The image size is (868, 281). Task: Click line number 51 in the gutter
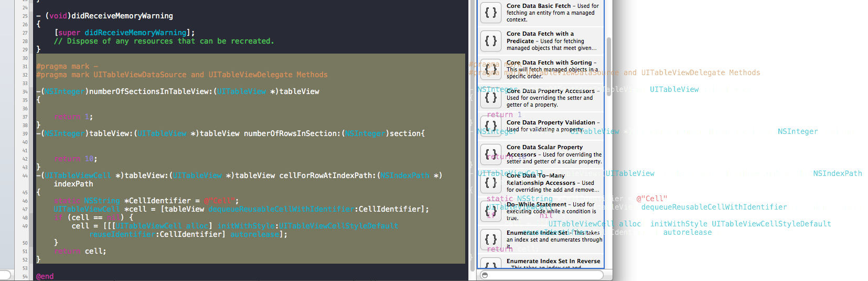(25, 252)
